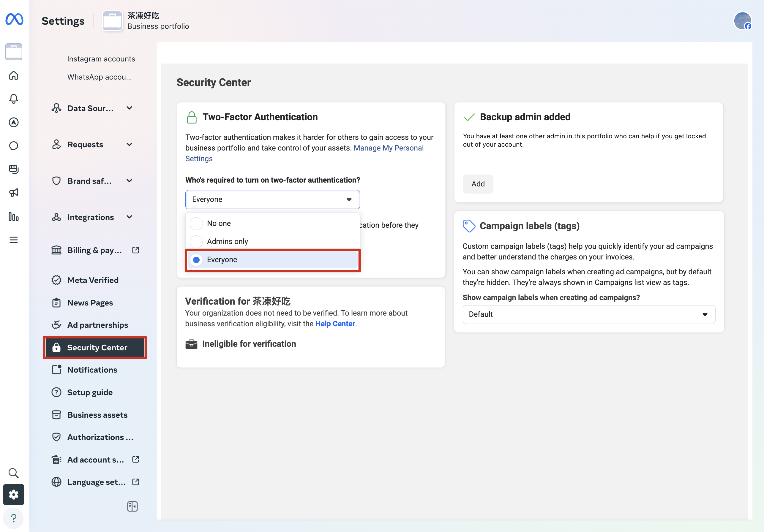This screenshot has width=764, height=532.
Task: Click the green lock Two-Factor icon
Action: (x=192, y=117)
